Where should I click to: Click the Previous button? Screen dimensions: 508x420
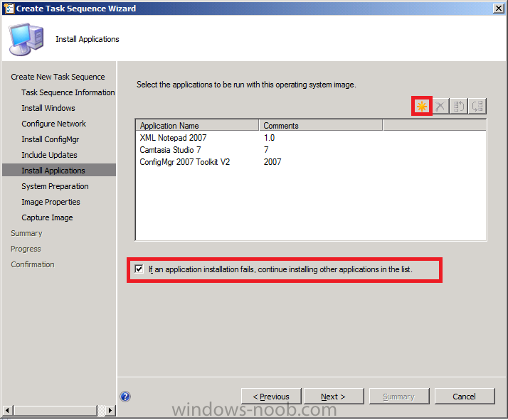pyautogui.click(x=271, y=397)
